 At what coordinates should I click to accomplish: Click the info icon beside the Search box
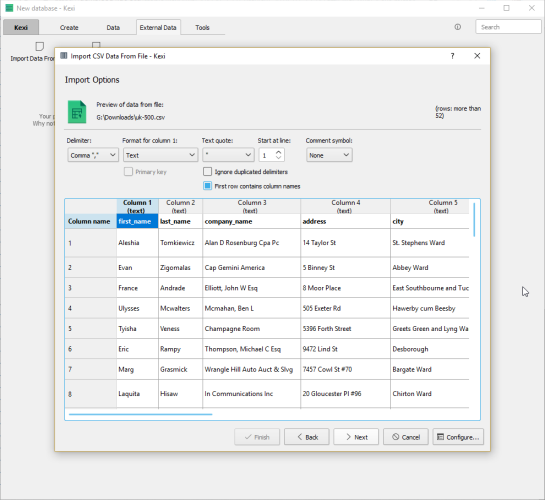point(457,27)
